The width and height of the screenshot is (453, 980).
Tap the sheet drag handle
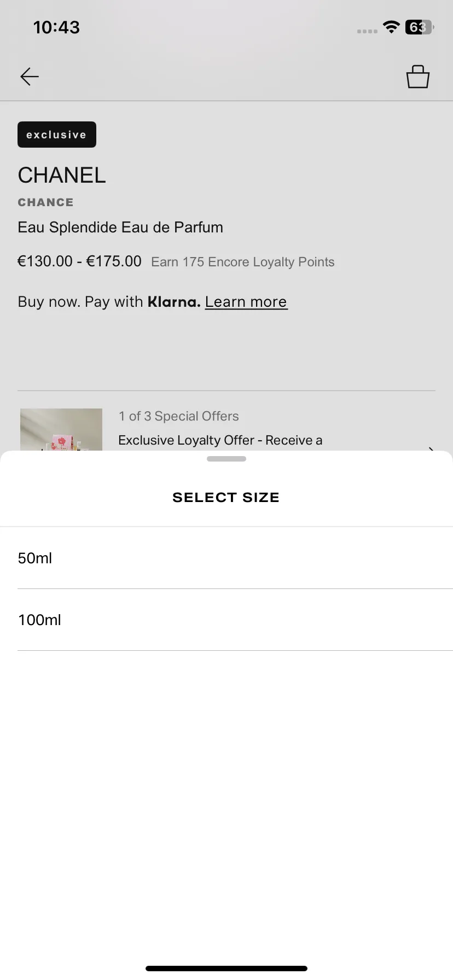pyautogui.click(x=226, y=459)
